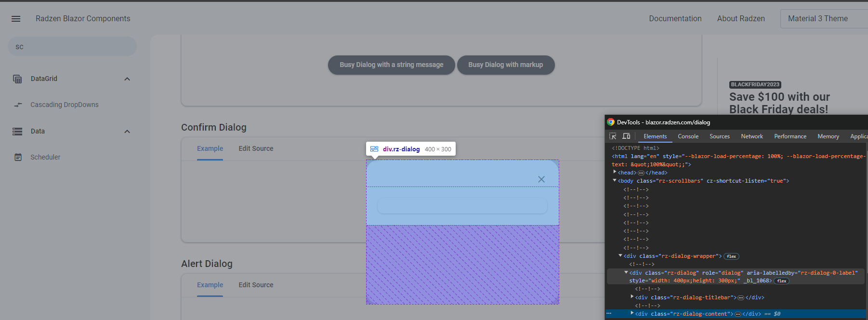Collapse the rz-dialog div node
Image resolution: width=868 pixels, height=320 pixels.
click(626, 272)
